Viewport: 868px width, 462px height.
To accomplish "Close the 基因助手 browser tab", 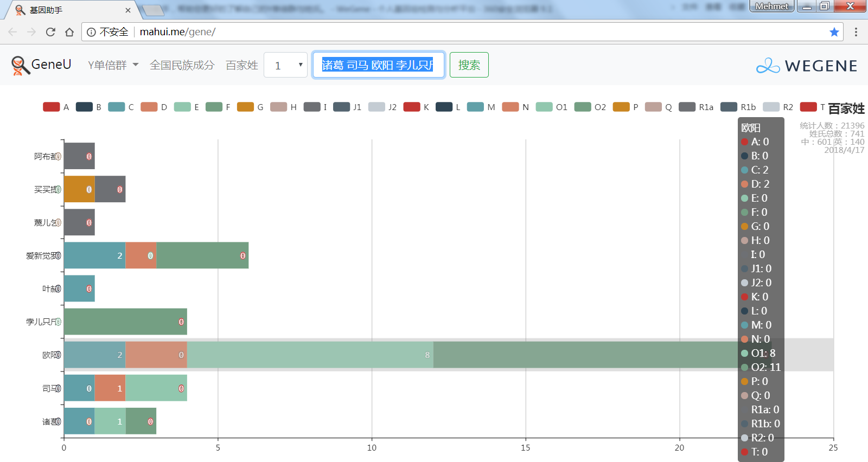I will [128, 10].
